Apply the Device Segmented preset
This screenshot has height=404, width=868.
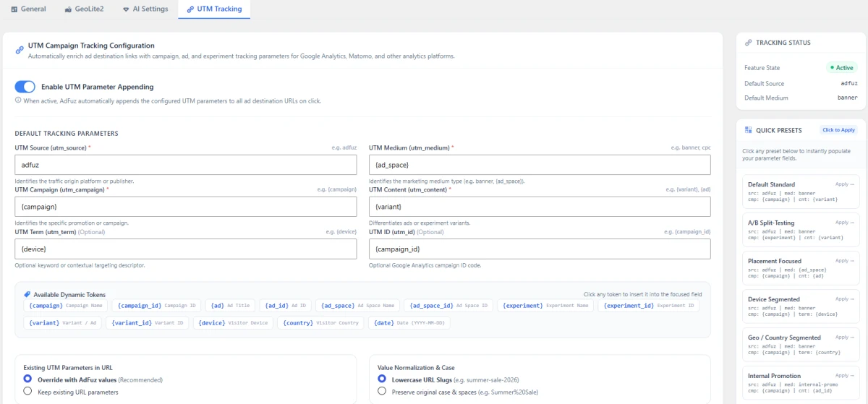801,306
